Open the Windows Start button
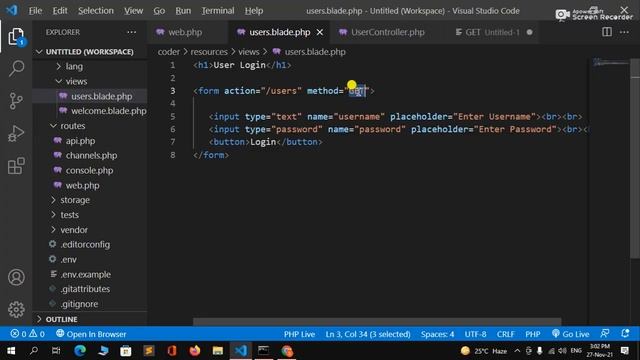Viewport: 640px width, 360px height. pyautogui.click(x=11, y=351)
